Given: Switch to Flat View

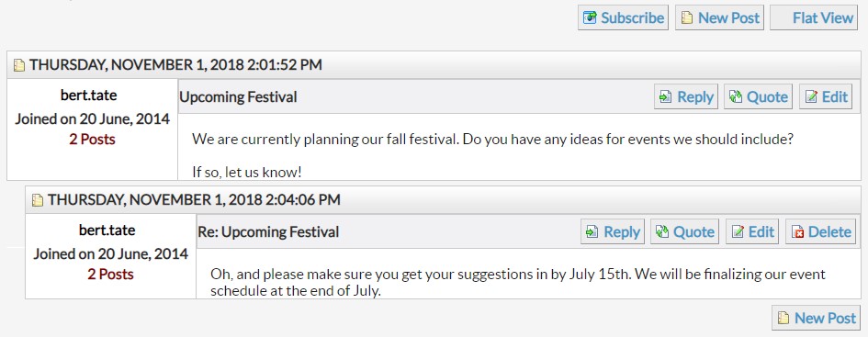Looking at the screenshot, I should point(814,17).
